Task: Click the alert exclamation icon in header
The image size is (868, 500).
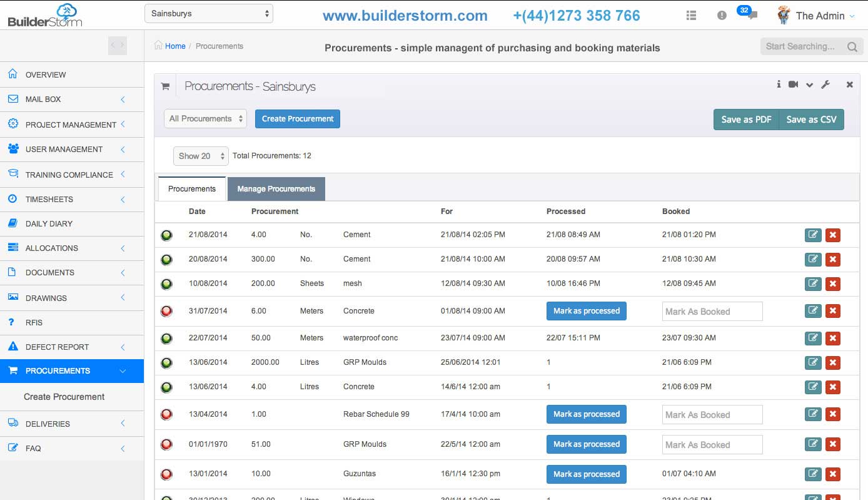Action: point(722,16)
